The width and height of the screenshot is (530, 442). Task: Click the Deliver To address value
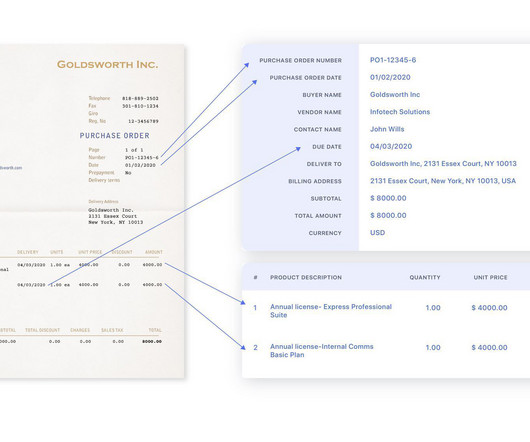(443, 164)
